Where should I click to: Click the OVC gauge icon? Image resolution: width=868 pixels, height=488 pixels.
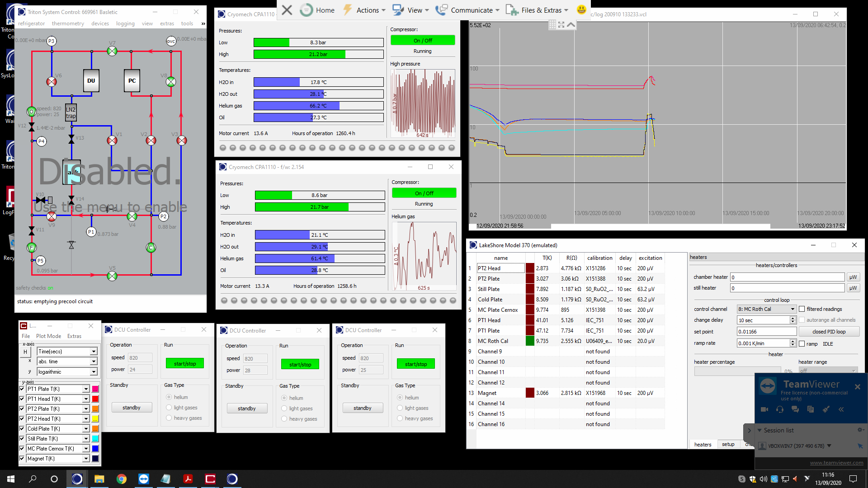coord(171,41)
